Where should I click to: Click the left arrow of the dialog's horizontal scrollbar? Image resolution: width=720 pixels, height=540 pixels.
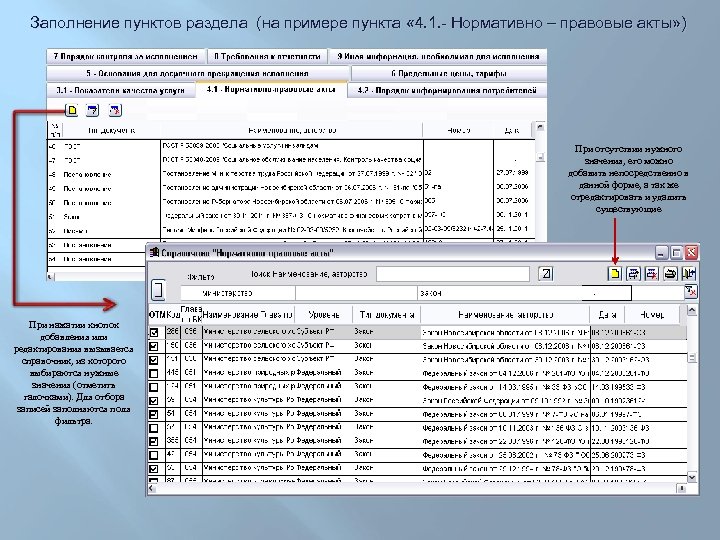[x=152, y=489]
